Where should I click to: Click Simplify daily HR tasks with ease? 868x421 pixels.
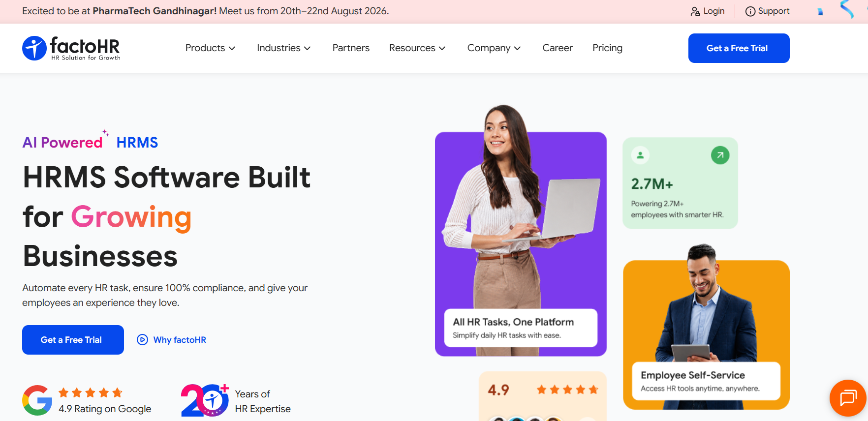pyautogui.click(x=507, y=335)
